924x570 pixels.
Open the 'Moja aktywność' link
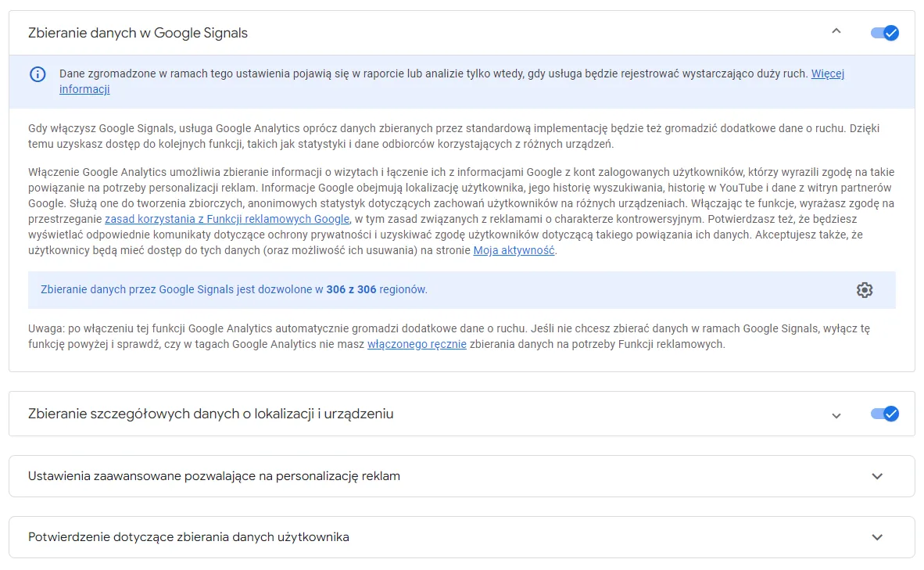point(514,250)
